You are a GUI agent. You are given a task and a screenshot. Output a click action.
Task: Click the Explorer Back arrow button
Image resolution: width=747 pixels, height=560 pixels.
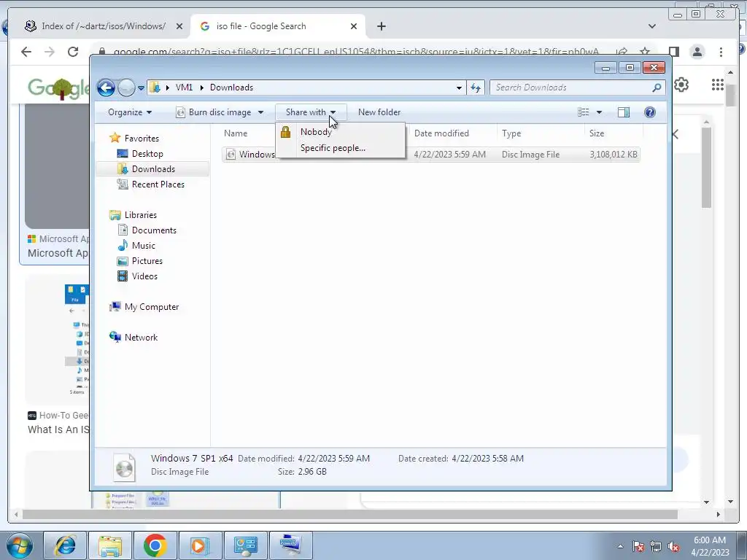click(106, 87)
